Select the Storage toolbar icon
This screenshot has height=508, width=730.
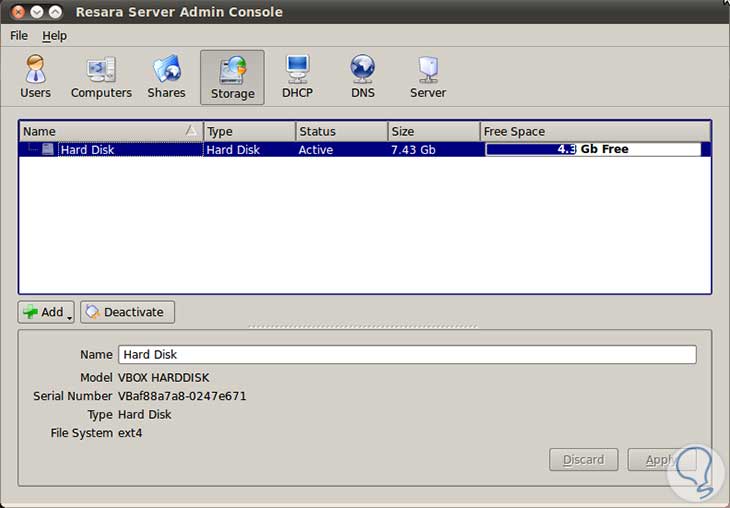click(232, 77)
